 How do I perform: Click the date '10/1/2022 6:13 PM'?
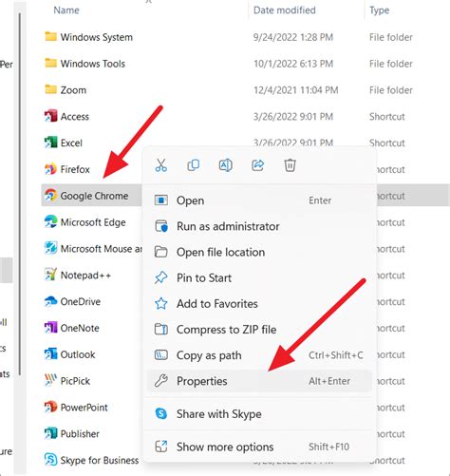(x=293, y=64)
